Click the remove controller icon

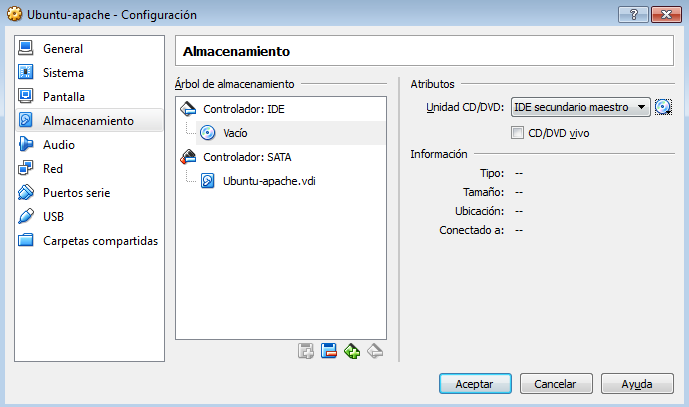[329, 351]
